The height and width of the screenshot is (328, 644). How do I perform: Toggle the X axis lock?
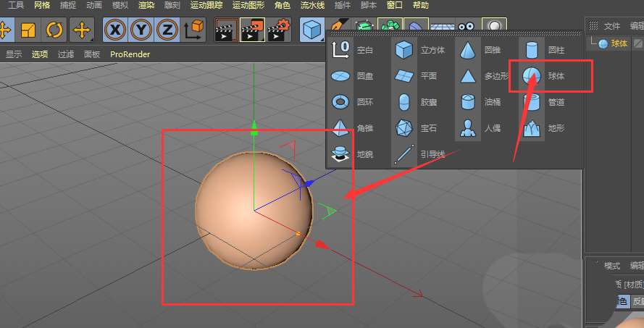pyautogui.click(x=114, y=30)
